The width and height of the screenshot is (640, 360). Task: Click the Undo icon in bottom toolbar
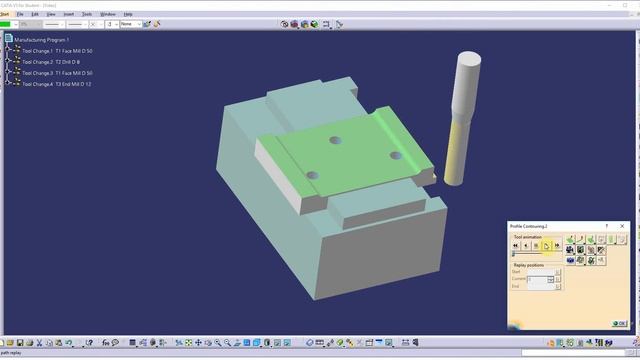pyautogui.click(x=69, y=343)
